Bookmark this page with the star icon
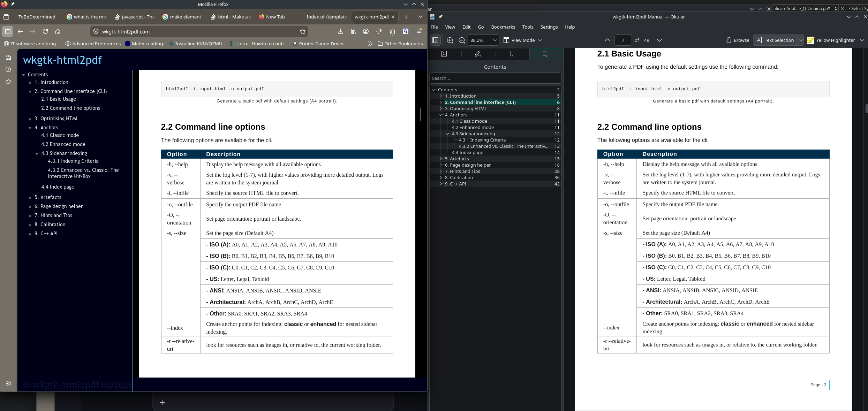868x411 pixels. pyautogui.click(x=302, y=31)
